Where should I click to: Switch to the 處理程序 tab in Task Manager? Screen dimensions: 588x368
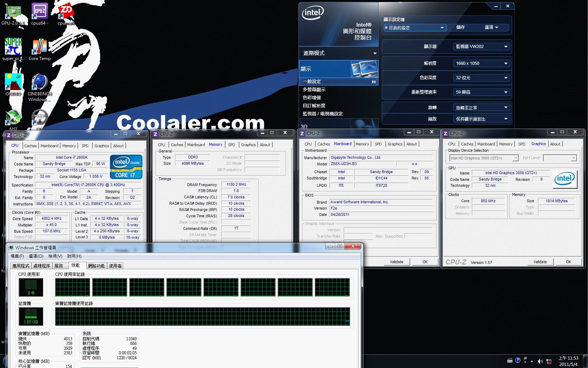42,266
